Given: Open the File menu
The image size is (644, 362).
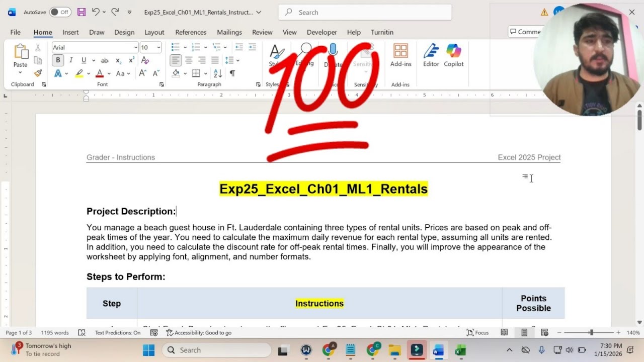Looking at the screenshot, I should [x=16, y=32].
